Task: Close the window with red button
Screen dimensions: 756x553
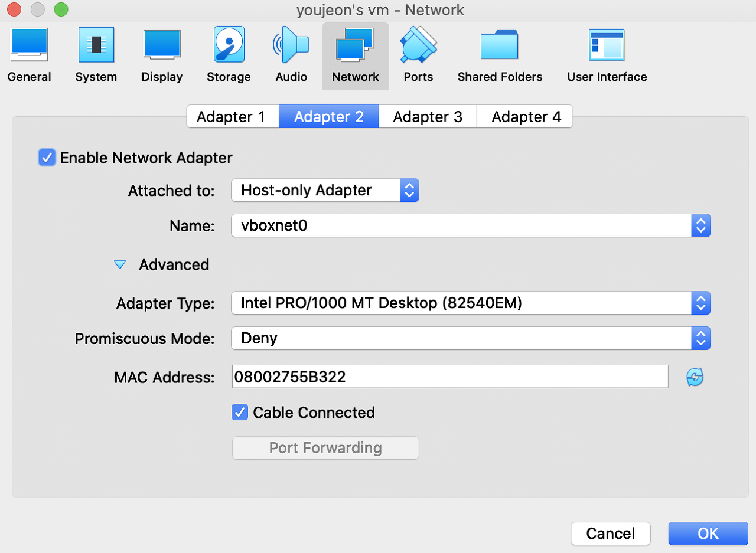Action: pyautogui.click(x=14, y=9)
